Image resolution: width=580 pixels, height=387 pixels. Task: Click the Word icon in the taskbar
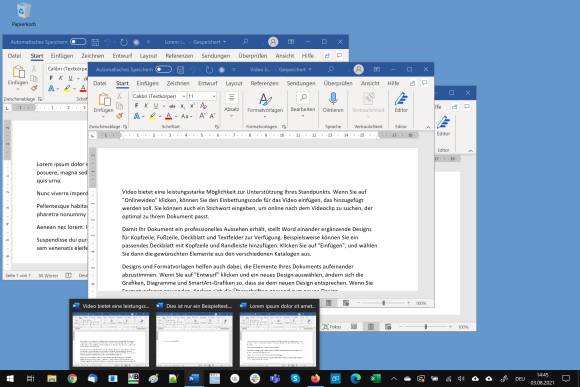pos(194,378)
